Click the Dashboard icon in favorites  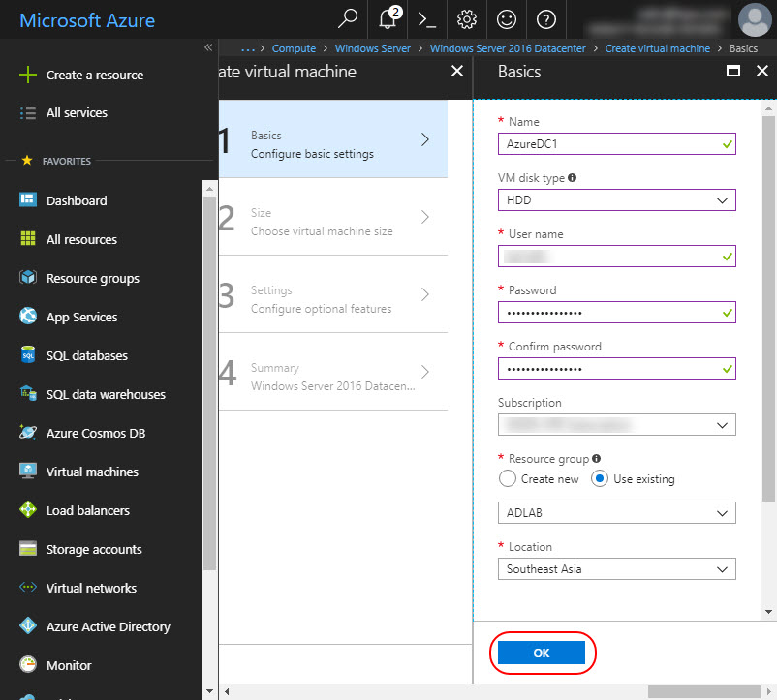[x=28, y=200]
